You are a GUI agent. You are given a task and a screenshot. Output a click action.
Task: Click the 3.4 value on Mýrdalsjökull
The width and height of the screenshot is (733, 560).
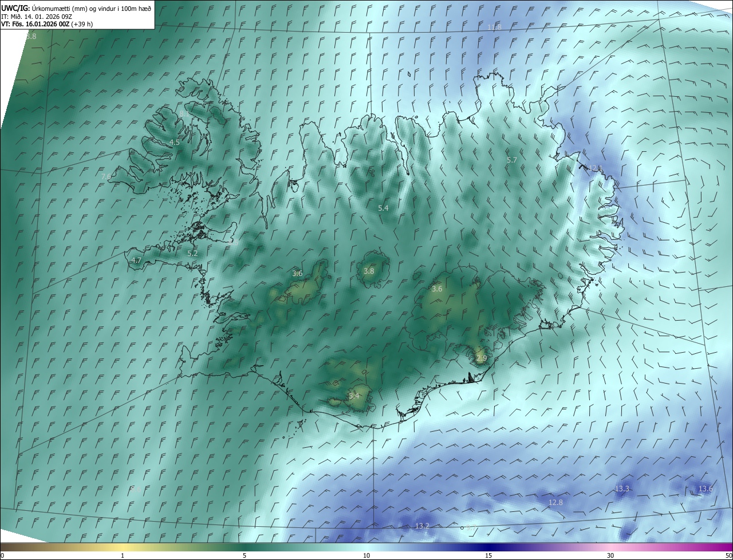(x=354, y=396)
